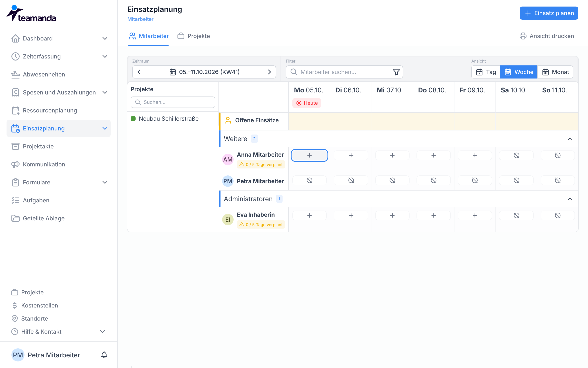Collapse the Administratoren group

coord(570,199)
